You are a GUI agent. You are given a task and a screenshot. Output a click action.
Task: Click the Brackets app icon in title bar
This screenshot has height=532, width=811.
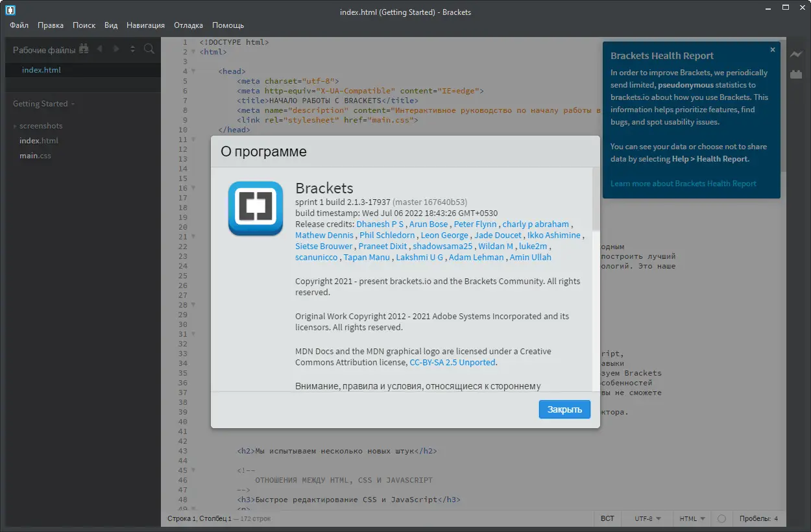point(10,11)
